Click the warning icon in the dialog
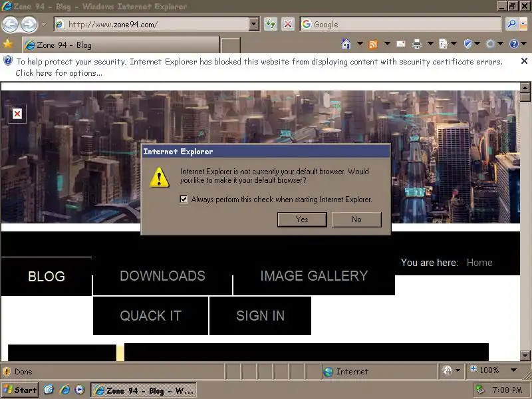 (x=159, y=177)
